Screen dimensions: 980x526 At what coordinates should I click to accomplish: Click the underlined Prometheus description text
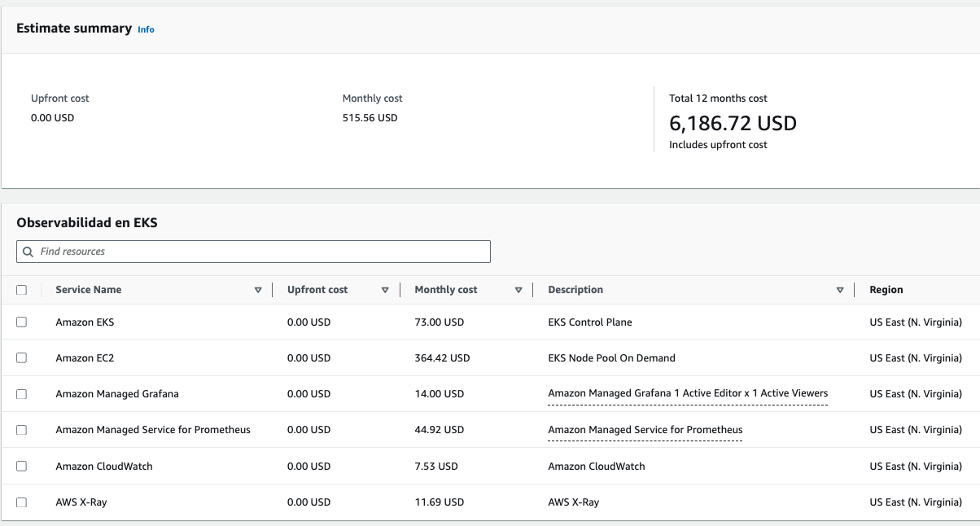[x=645, y=430]
